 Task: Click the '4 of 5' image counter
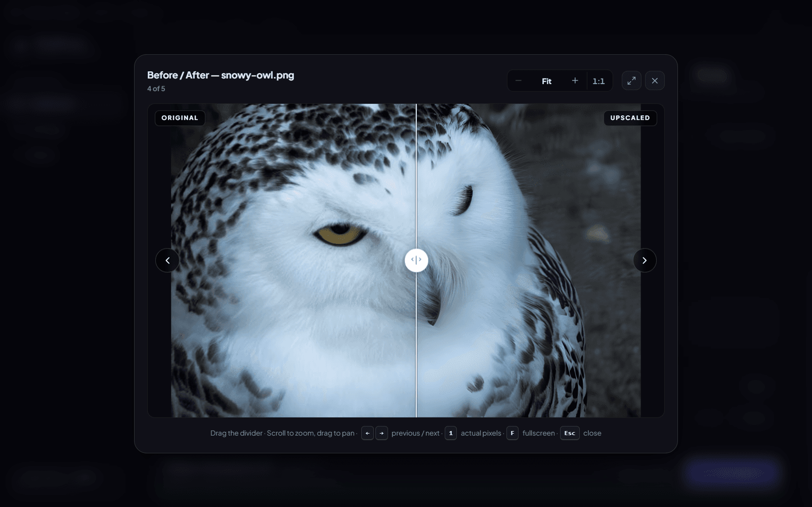[x=156, y=89]
